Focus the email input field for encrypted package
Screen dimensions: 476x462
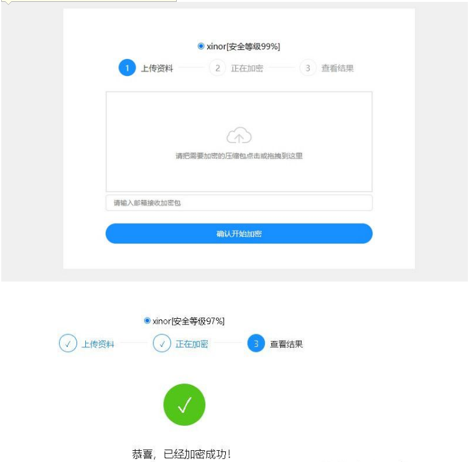[x=239, y=203]
